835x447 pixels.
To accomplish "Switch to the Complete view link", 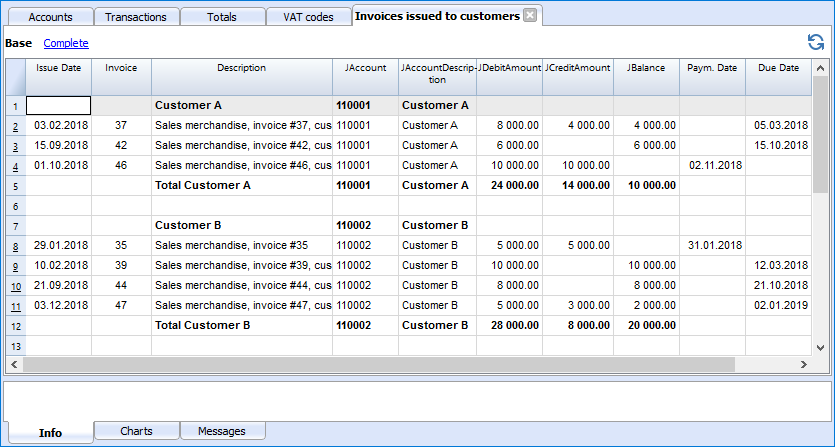I will pos(66,43).
